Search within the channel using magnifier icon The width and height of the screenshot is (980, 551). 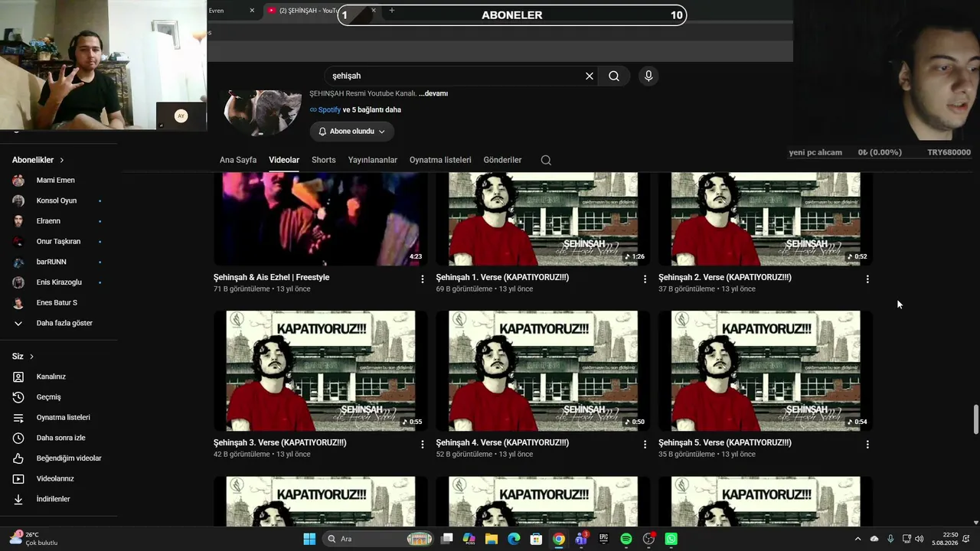(x=546, y=160)
